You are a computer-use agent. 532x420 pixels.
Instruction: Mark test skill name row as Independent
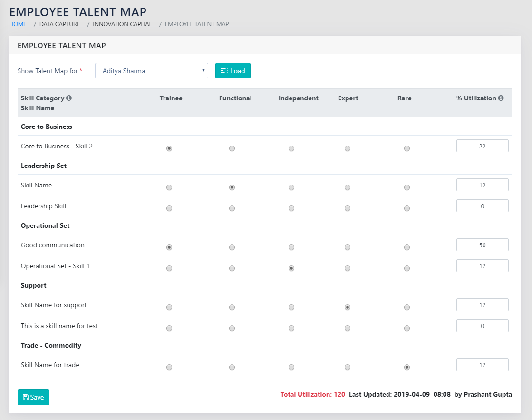[291, 328]
